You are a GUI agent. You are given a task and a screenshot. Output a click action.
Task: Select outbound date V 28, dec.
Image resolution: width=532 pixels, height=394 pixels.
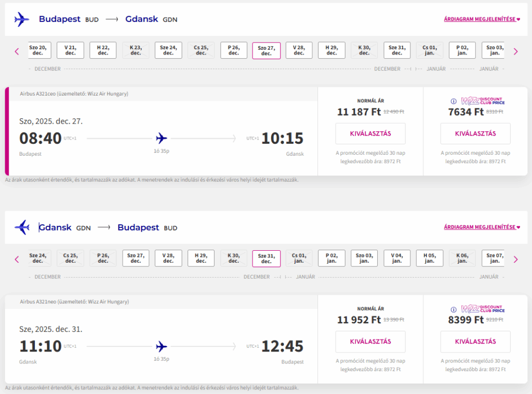pyautogui.click(x=299, y=50)
